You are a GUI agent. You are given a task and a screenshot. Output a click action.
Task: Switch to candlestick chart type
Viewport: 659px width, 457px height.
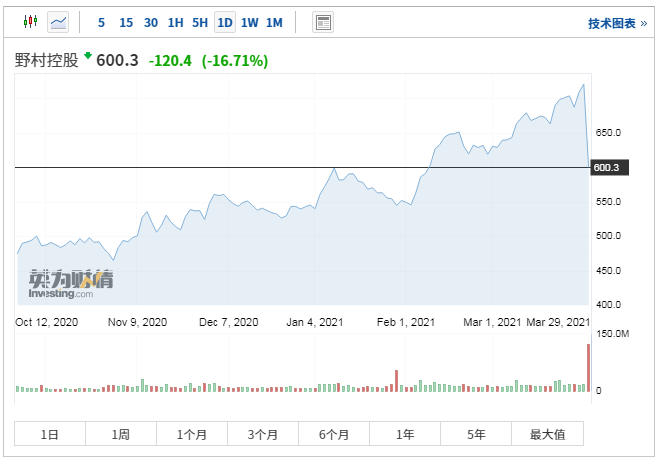tap(30, 22)
